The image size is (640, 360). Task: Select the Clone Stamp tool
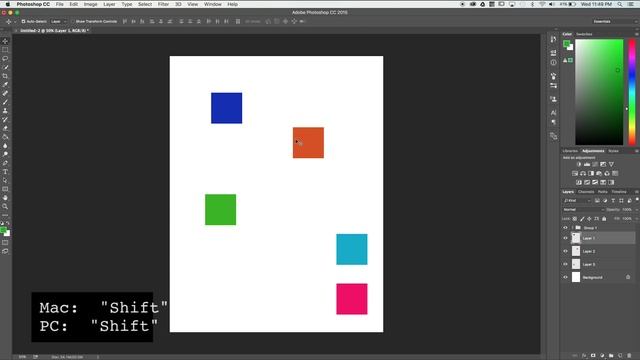tap(5, 111)
